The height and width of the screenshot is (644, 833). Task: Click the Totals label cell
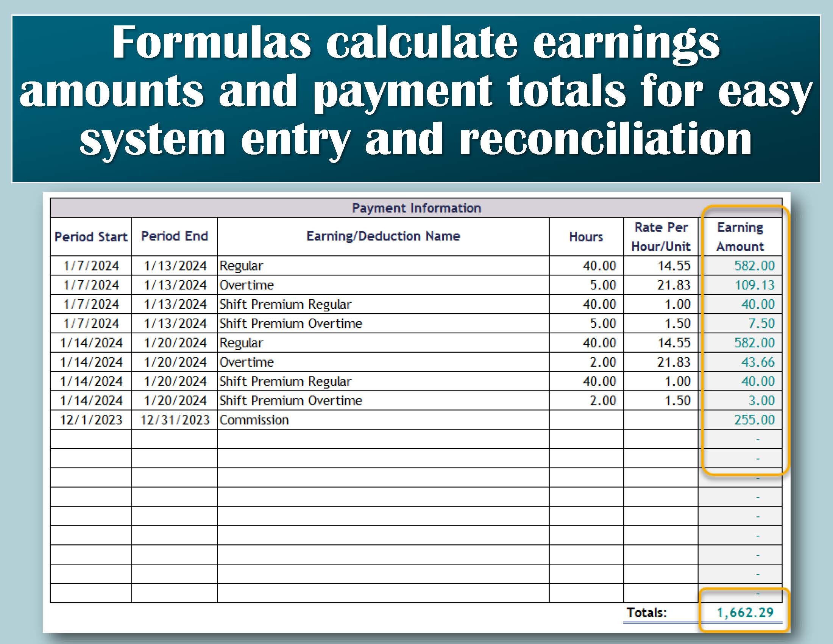[x=648, y=610]
